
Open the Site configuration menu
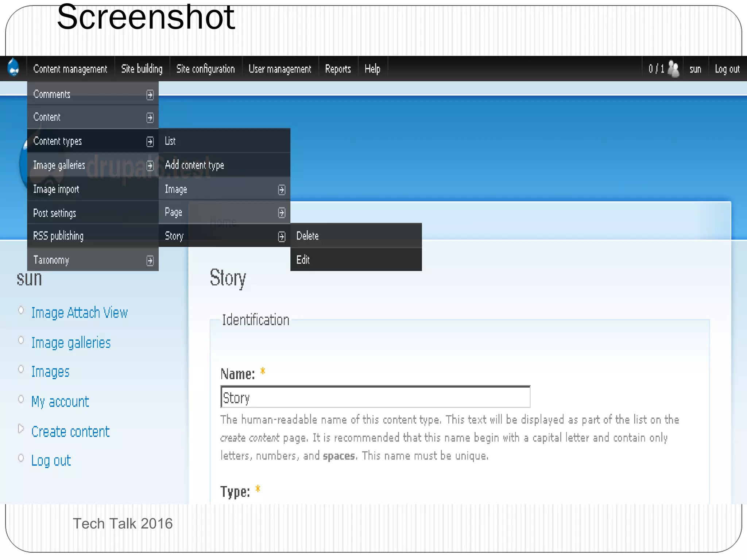click(206, 69)
